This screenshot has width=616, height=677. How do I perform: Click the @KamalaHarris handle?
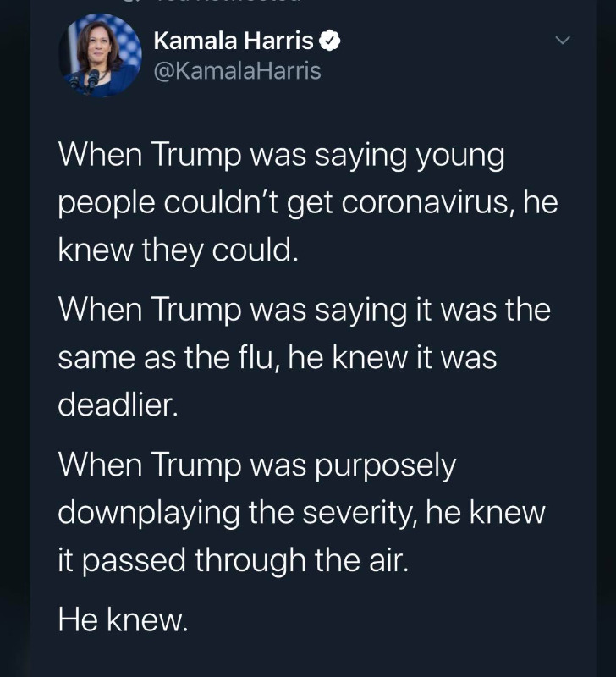pos(238,70)
